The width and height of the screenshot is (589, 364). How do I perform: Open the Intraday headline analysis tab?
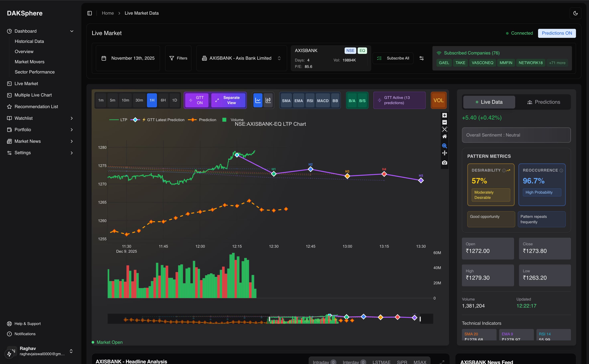[324, 362]
